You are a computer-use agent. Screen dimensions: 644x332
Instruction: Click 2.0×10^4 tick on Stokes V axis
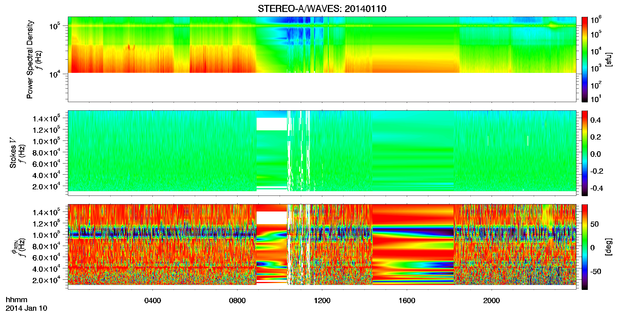pyautogui.click(x=46, y=186)
